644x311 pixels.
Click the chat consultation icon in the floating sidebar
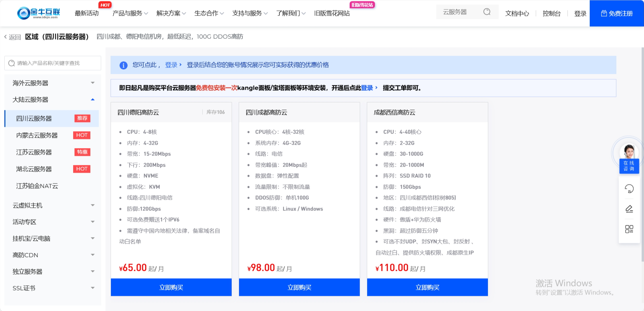tap(629, 188)
